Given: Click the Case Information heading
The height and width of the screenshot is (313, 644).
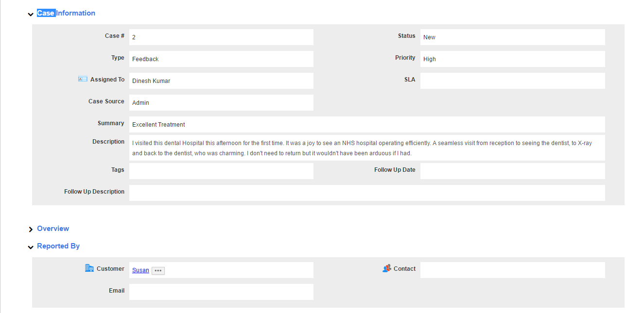Looking at the screenshot, I should (66, 13).
